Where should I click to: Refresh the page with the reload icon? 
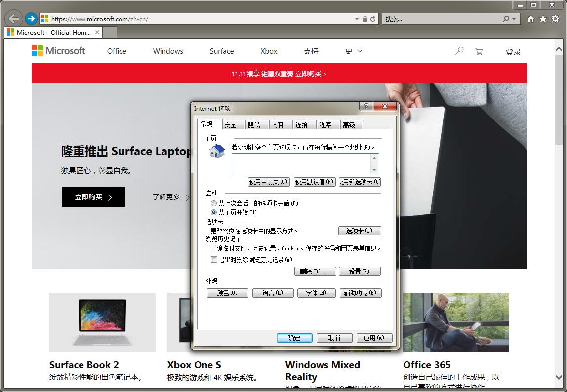[x=373, y=19]
